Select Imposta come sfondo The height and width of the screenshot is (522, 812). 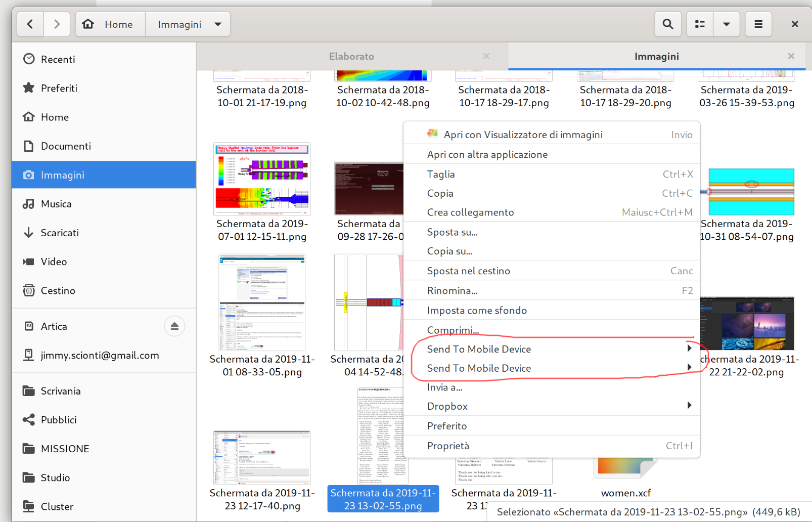pos(552,311)
